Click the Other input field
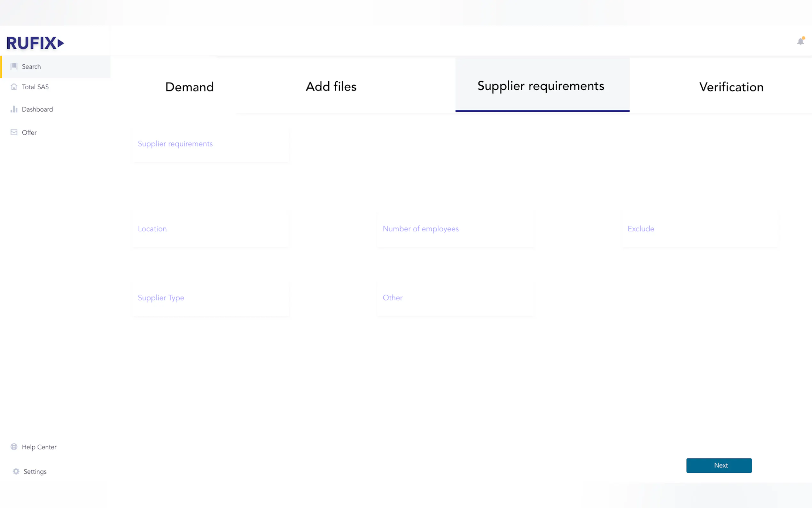Image resolution: width=812 pixels, height=508 pixels. (x=455, y=298)
